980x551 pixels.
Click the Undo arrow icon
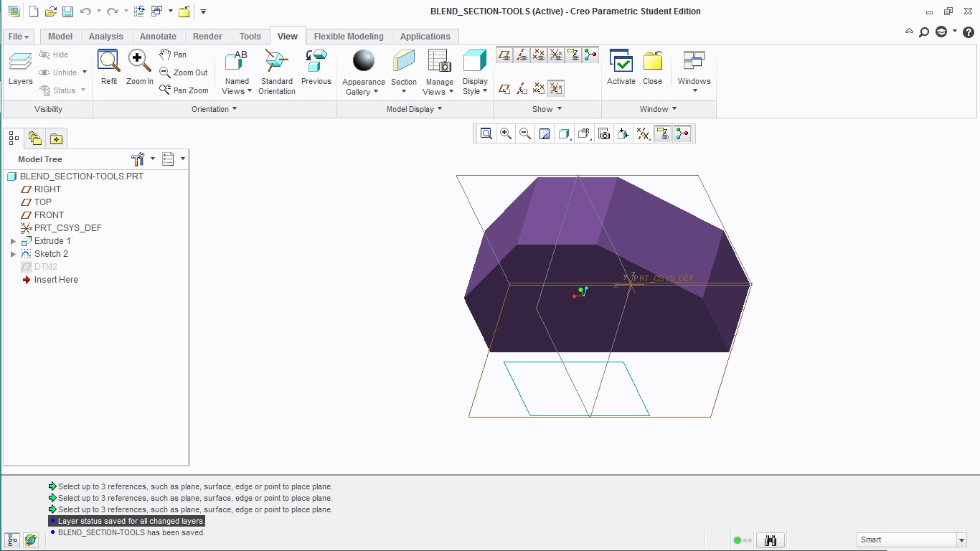tap(85, 11)
